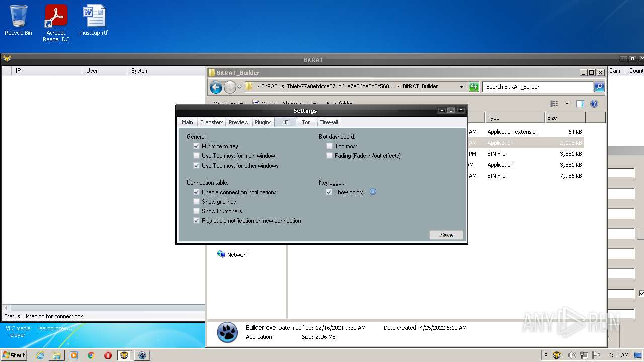Click BitRAT horizontal scrollbar left arrow

(x=6, y=308)
